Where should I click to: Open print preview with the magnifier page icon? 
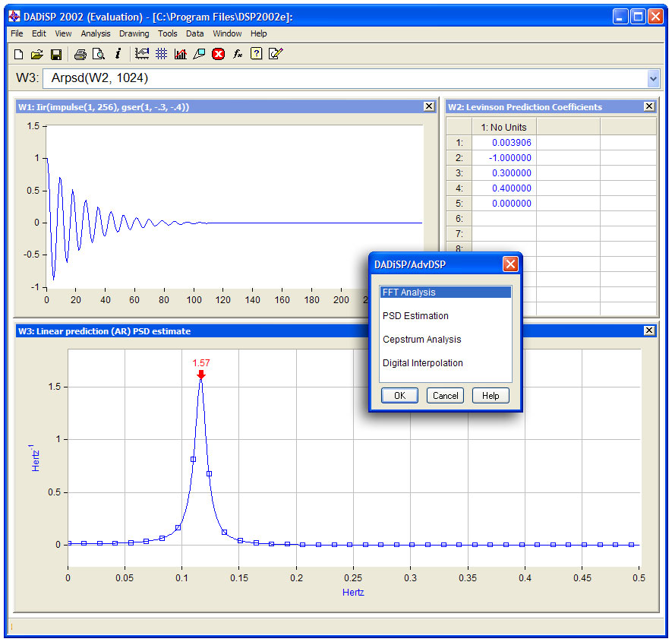click(99, 54)
